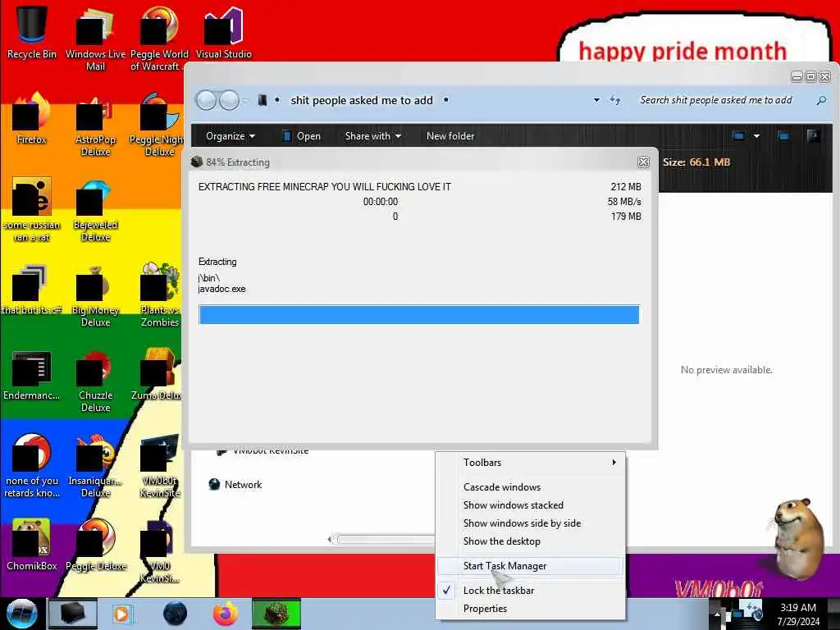The height and width of the screenshot is (630, 840).
Task: Open Plants vs Zombies desktop shortcut
Action: click(159, 295)
